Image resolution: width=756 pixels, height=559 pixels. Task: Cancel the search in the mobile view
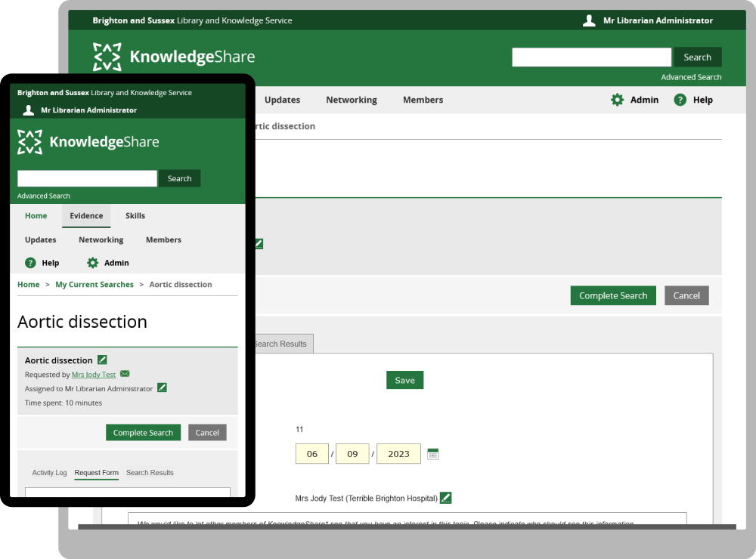[207, 433]
